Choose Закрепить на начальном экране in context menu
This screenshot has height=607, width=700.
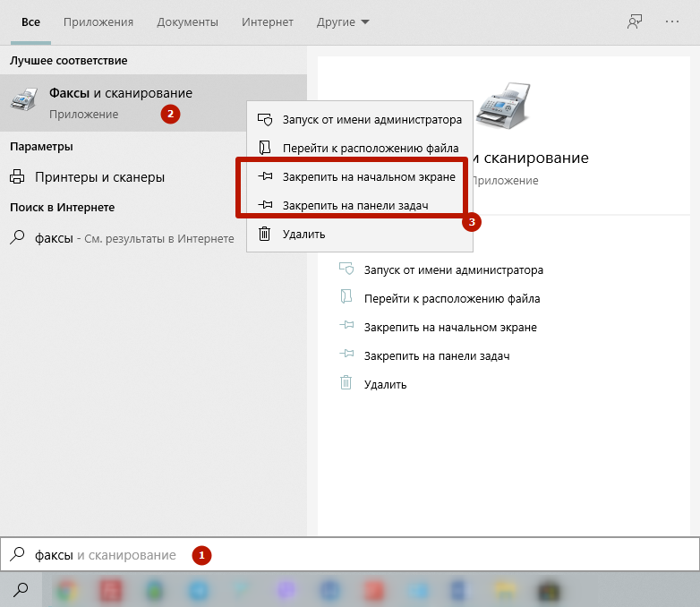tap(369, 177)
